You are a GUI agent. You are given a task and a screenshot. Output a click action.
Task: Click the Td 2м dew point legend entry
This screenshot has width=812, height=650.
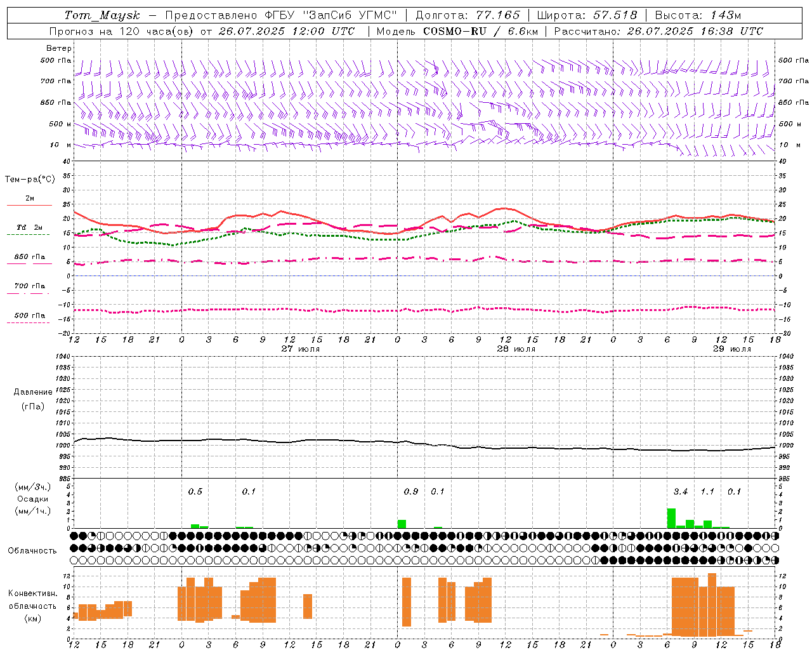point(30,227)
